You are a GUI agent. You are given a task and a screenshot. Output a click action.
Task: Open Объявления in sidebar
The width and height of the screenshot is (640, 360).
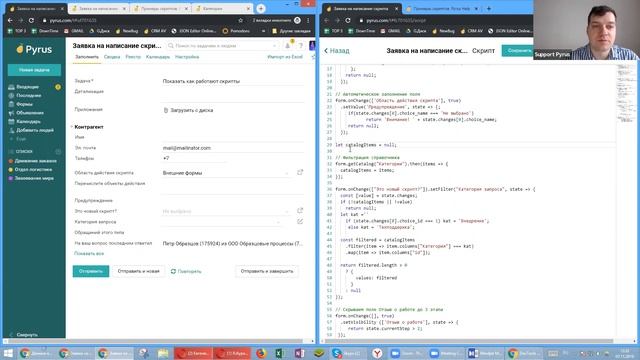[30, 113]
